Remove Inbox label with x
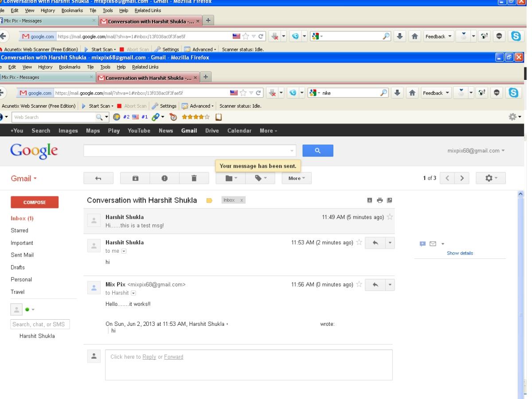Image resolution: width=532 pixels, height=399 pixels. coord(242,200)
